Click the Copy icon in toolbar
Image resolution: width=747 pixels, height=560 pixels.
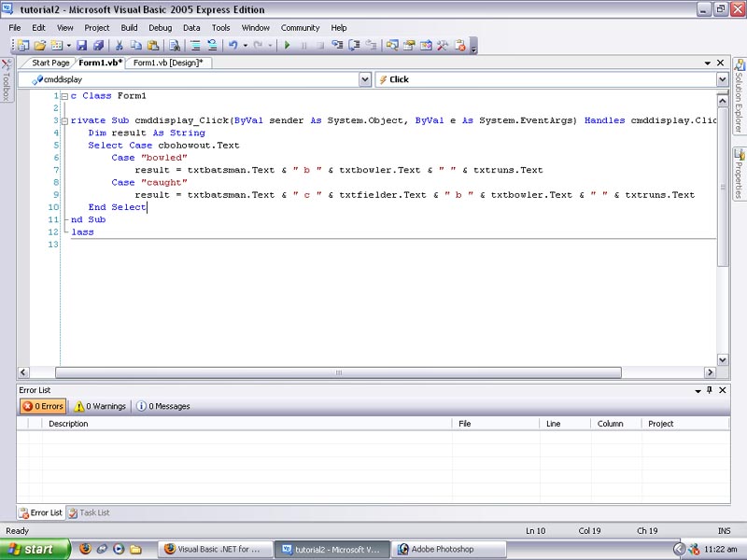136,45
